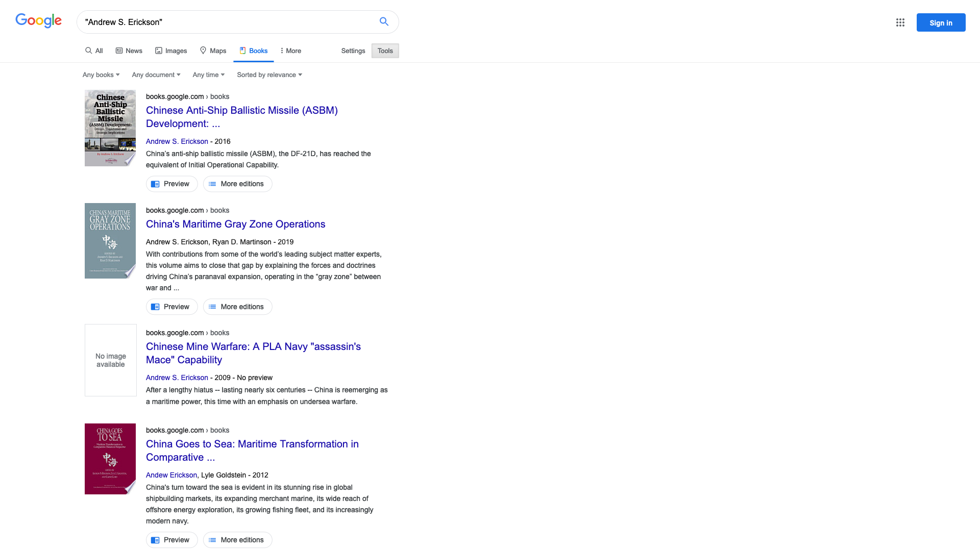This screenshot has height=551, width=980.
Task: Expand the Any time filter dropdown
Action: point(209,74)
